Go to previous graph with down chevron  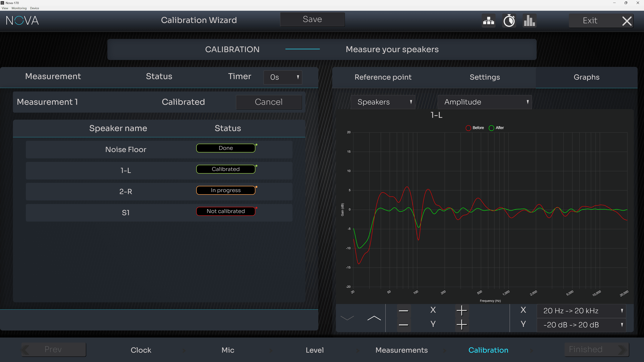347,318
